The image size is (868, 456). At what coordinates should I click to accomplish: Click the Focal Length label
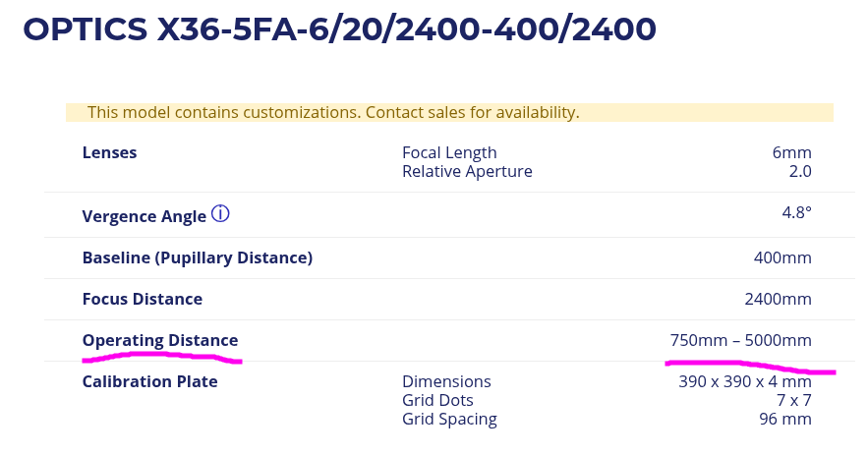[449, 153]
